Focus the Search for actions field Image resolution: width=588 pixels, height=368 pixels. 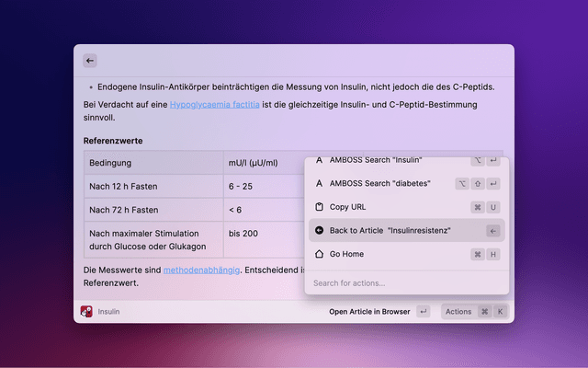pos(404,282)
